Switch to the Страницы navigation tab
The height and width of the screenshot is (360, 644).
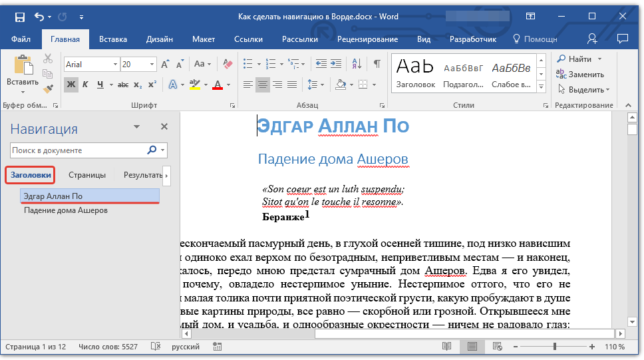[87, 175]
